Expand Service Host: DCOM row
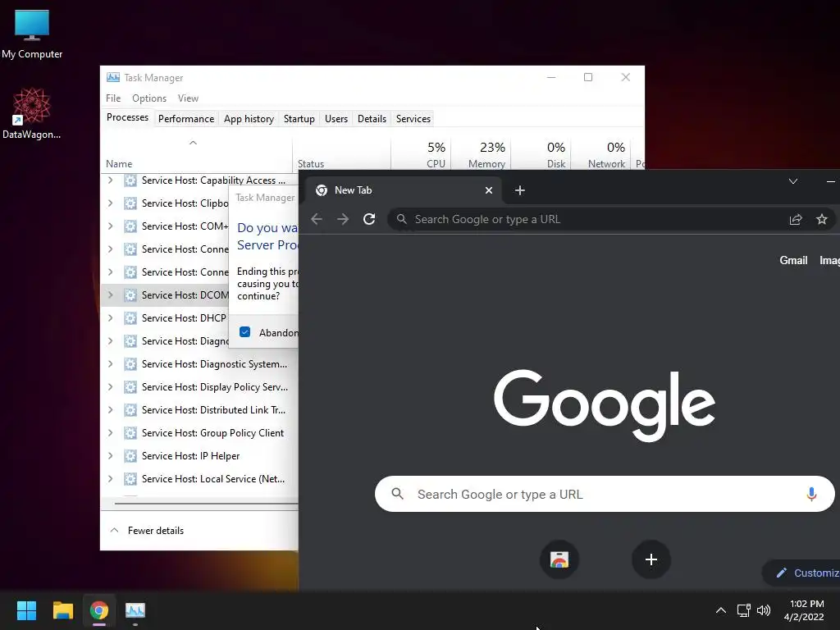Screen dimensions: 840x630 111,295
